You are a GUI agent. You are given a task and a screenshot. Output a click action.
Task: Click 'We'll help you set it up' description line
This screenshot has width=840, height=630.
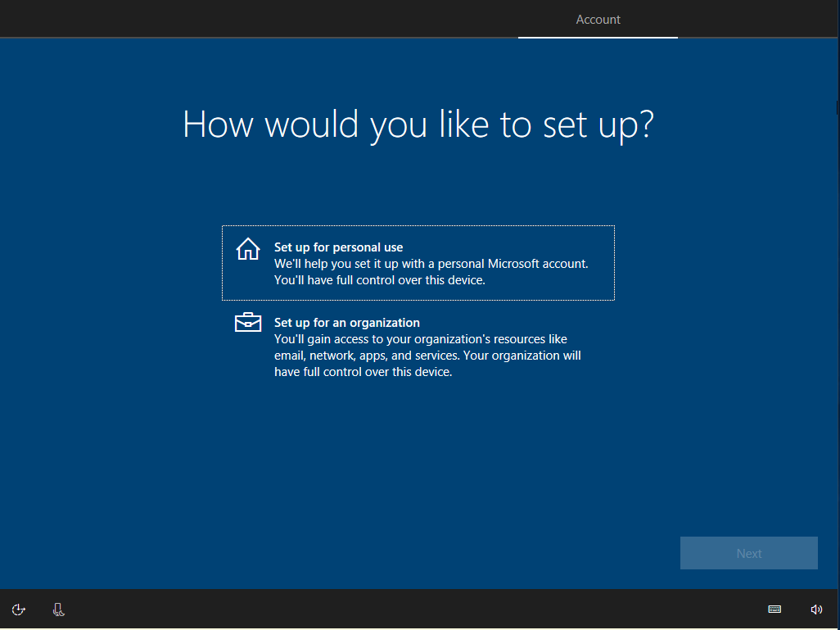tap(431, 264)
